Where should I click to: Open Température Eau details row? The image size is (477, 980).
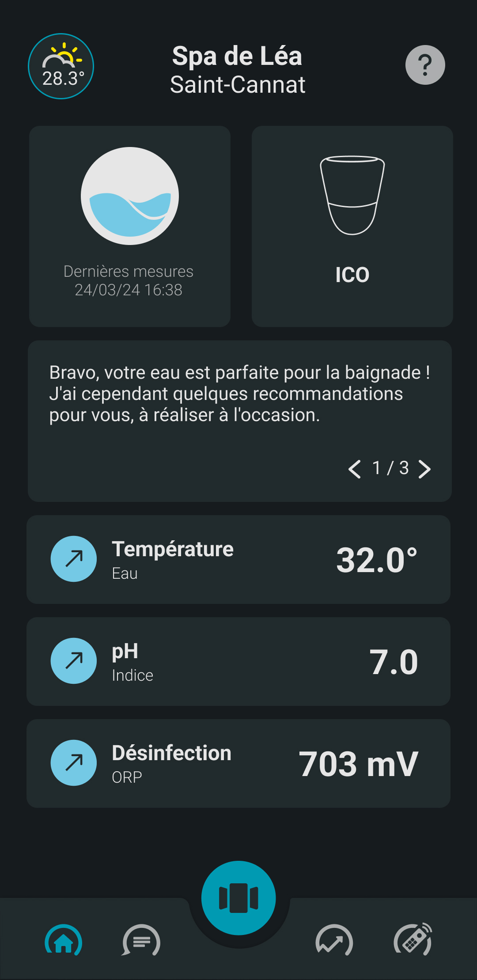pos(238,559)
